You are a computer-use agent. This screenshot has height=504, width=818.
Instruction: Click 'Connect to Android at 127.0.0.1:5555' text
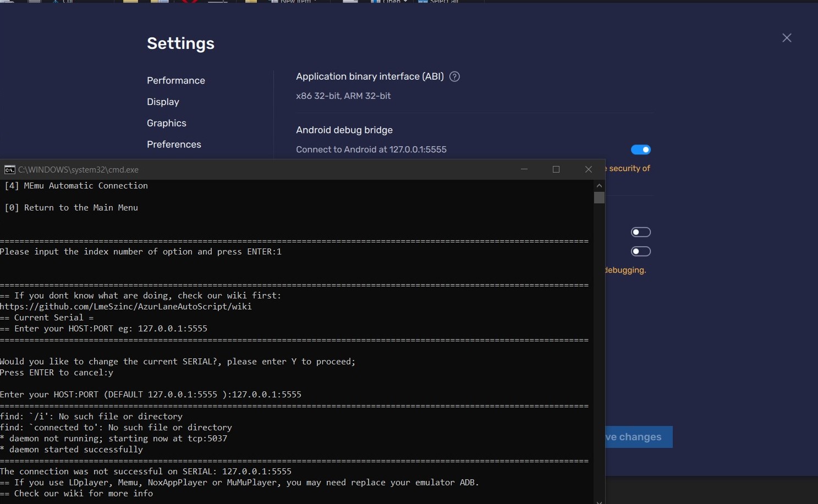pos(371,149)
